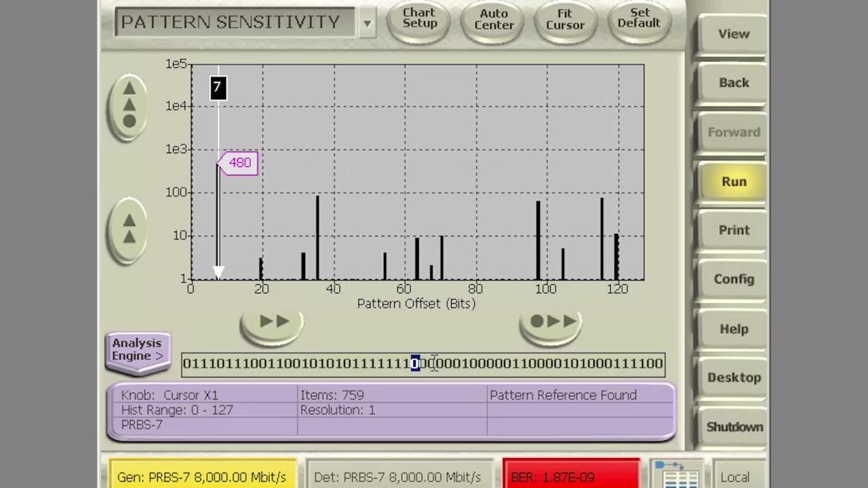The image size is (868, 488).
Task: Click the cursor marker labeled 7
Action: (218, 87)
